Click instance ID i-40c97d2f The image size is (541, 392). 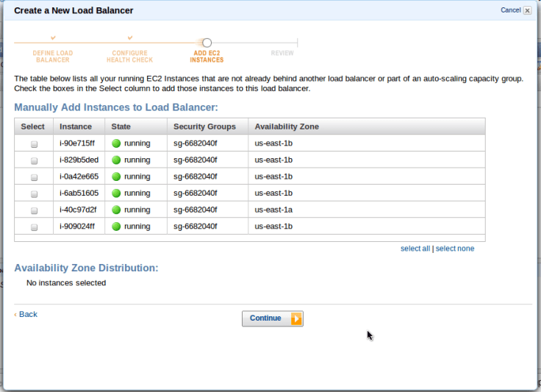click(78, 210)
